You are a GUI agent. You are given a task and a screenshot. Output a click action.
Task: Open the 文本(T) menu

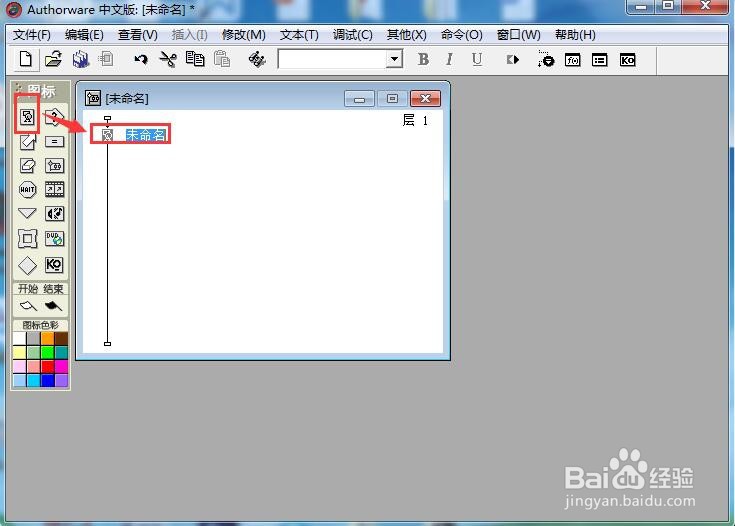tap(299, 35)
